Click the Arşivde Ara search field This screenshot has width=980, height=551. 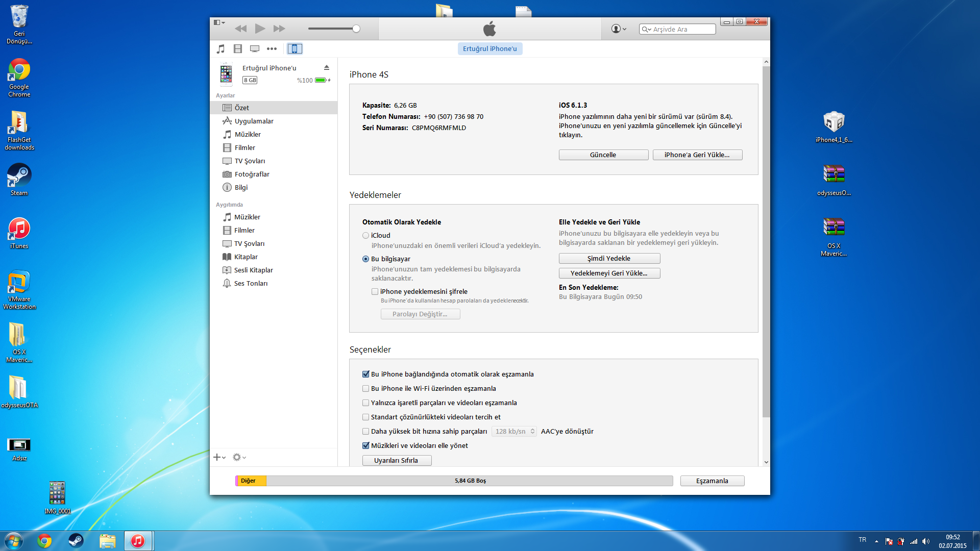(x=677, y=30)
